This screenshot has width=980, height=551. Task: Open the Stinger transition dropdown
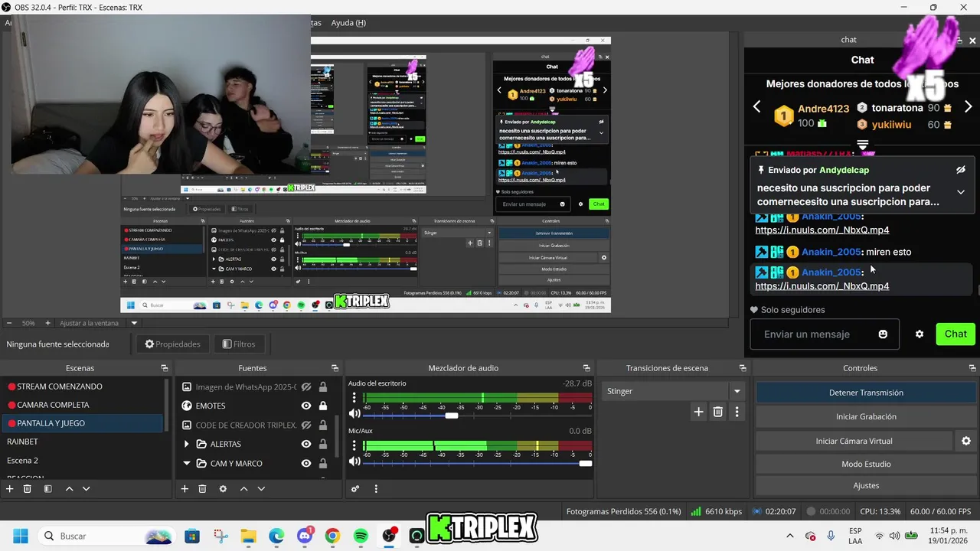(737, 391)
